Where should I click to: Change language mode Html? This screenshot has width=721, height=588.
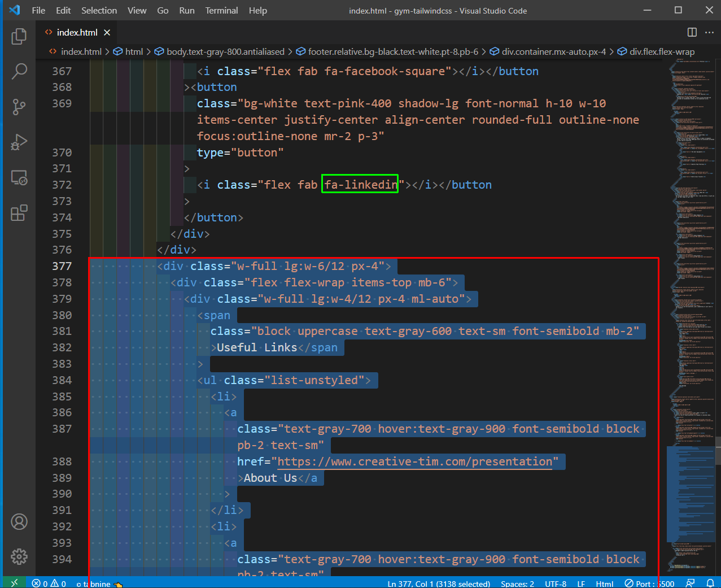[x=605, y=583]
